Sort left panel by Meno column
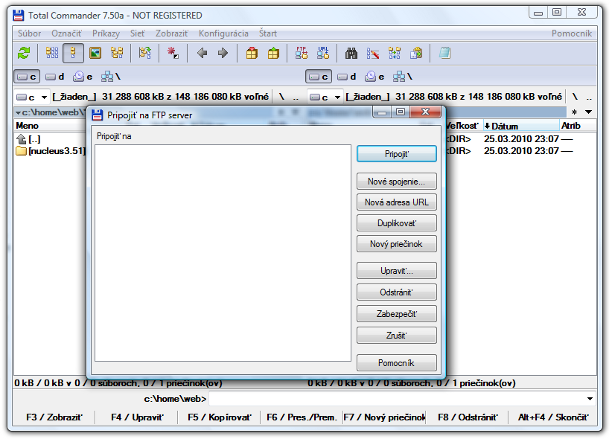 50,126
